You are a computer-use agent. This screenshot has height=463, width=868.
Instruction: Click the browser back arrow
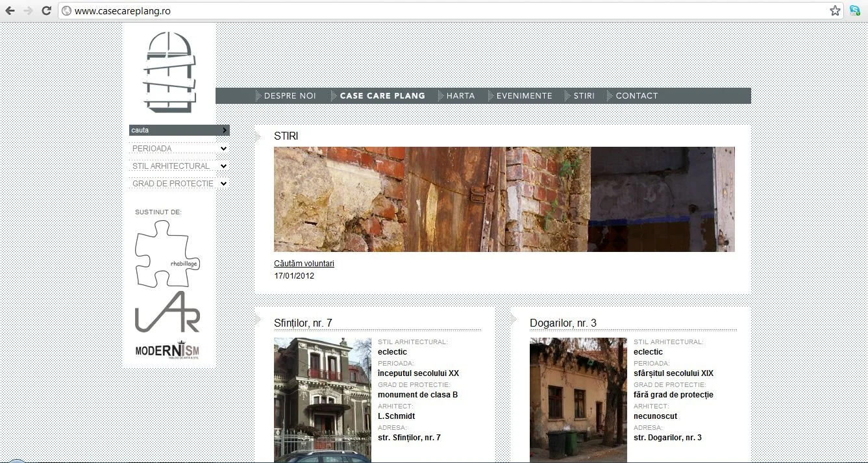tap(10, 11)
